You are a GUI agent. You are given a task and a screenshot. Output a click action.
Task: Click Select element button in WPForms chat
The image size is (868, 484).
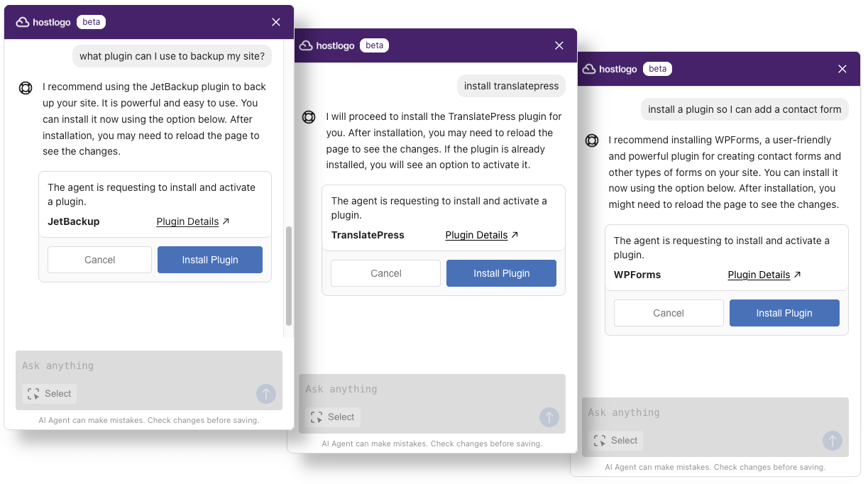pos(616,441)
